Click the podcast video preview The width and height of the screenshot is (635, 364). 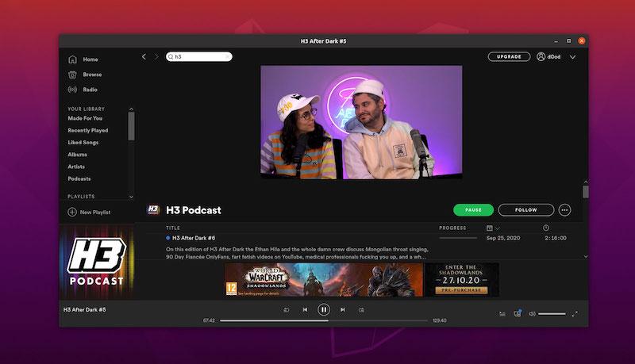click(361, 122)
